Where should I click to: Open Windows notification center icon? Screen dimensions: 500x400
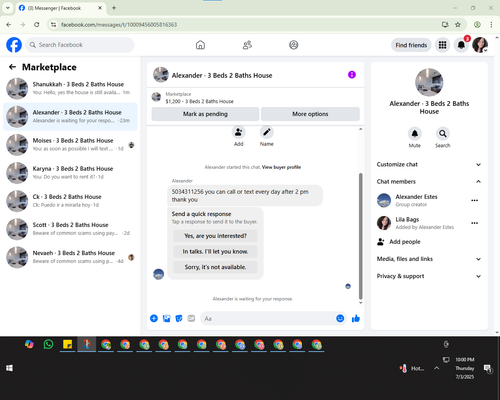tap(488, 368)
